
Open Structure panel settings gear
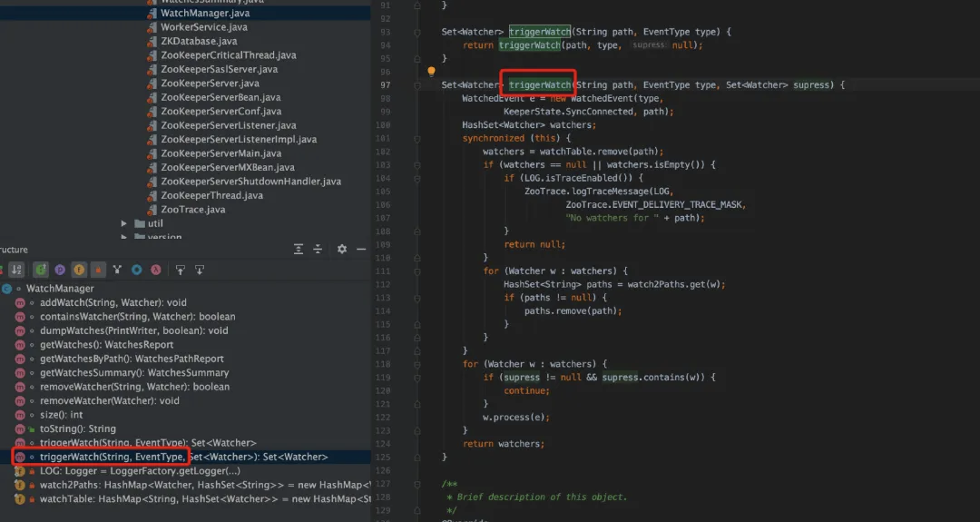(342, 250)
